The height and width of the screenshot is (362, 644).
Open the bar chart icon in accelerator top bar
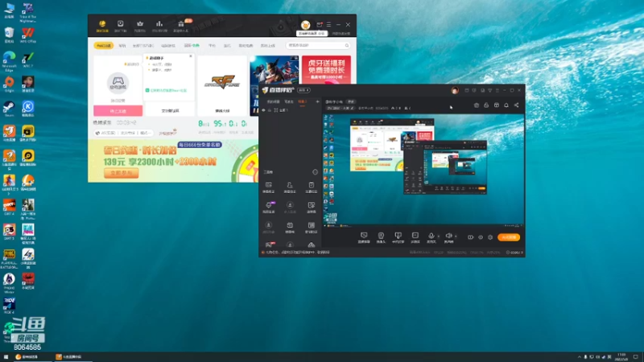tap(159, 24)
